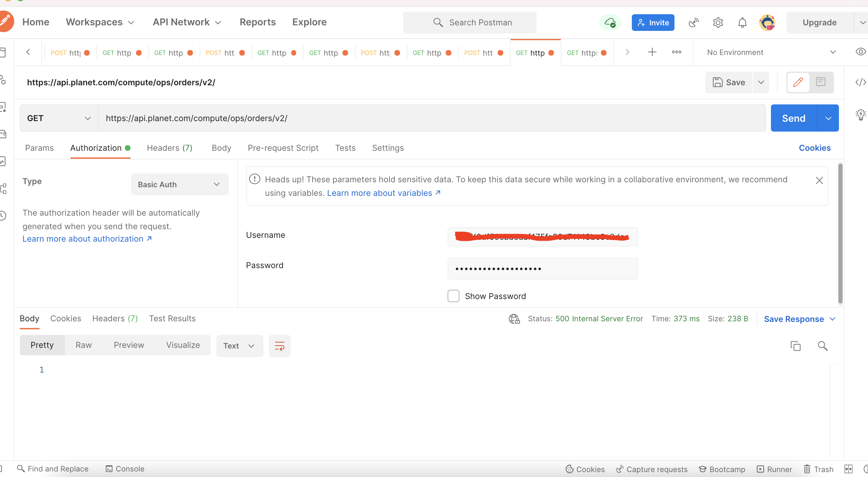The width and height of the screenshot is (868, 477).
Task: Expand the Save options arrow
Action: click(761, 82)
